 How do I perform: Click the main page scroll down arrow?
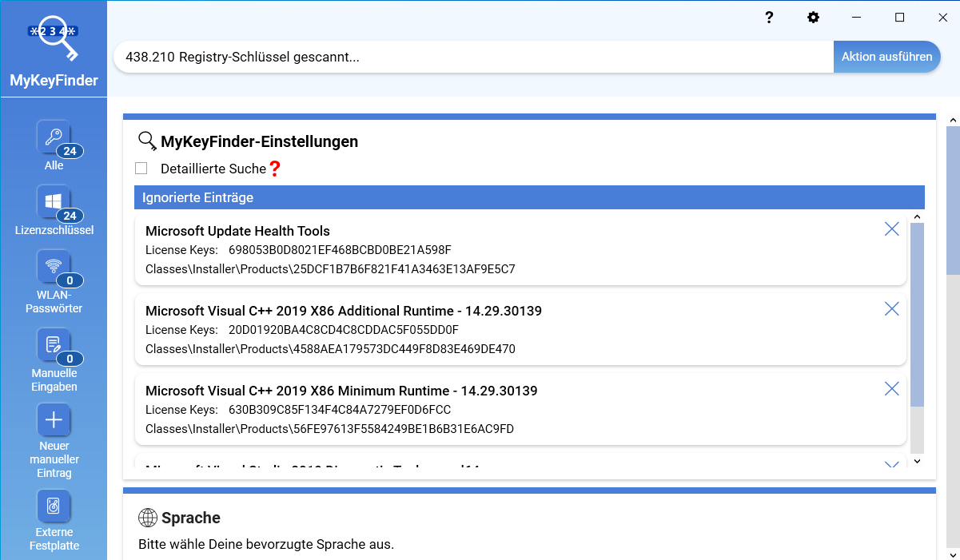pyautogui.click(x=953, y=554)
